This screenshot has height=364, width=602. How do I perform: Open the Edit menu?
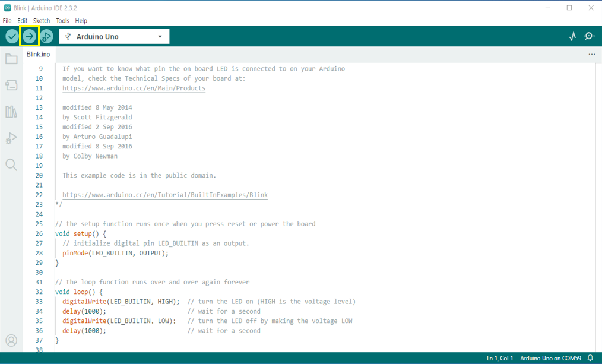(x=23, y=21)
